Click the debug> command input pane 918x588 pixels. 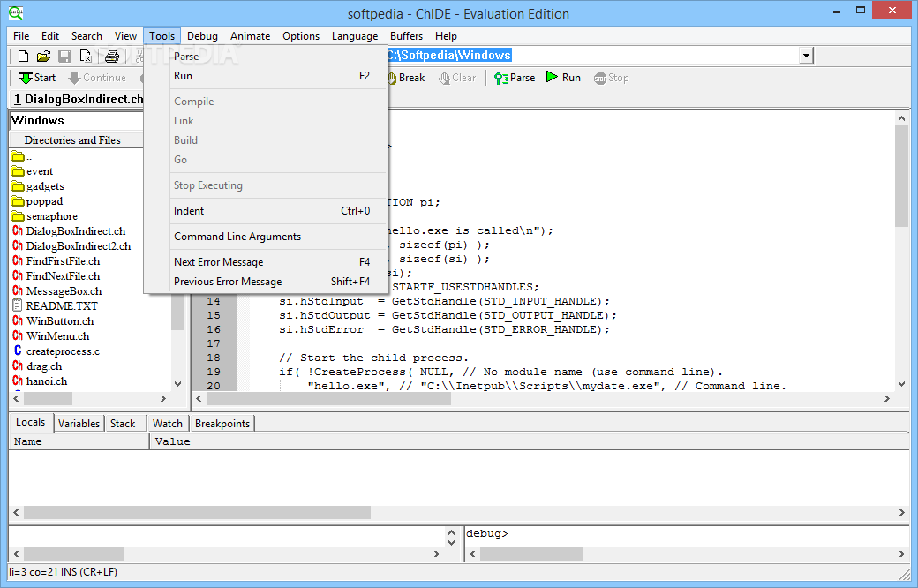[687, 537]
